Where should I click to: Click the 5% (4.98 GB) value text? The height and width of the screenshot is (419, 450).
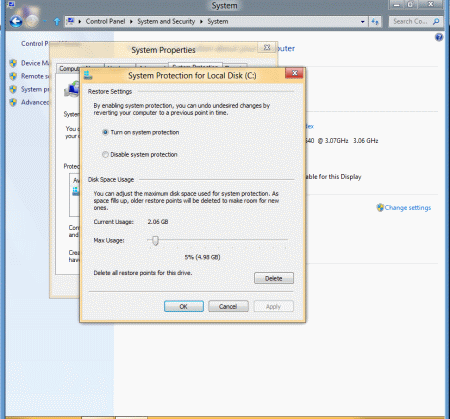pyautogui.click(x=202, y=257)
